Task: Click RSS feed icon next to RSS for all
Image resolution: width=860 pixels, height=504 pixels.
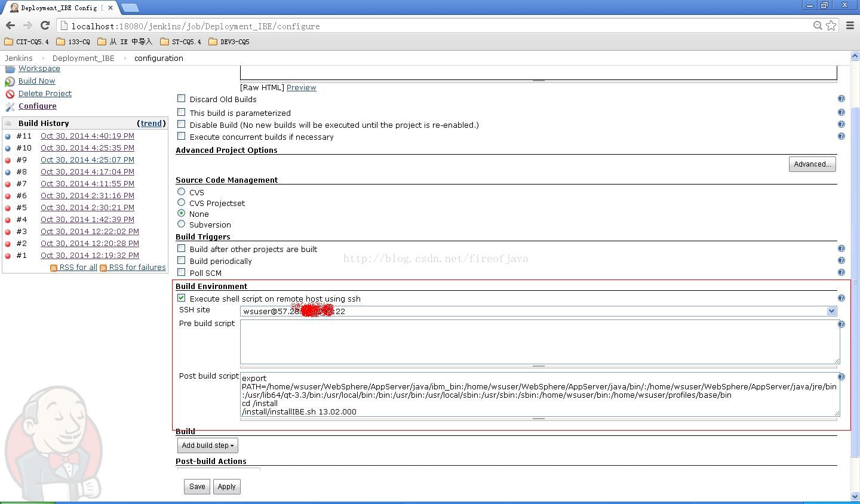Action: tap(54, 268)
